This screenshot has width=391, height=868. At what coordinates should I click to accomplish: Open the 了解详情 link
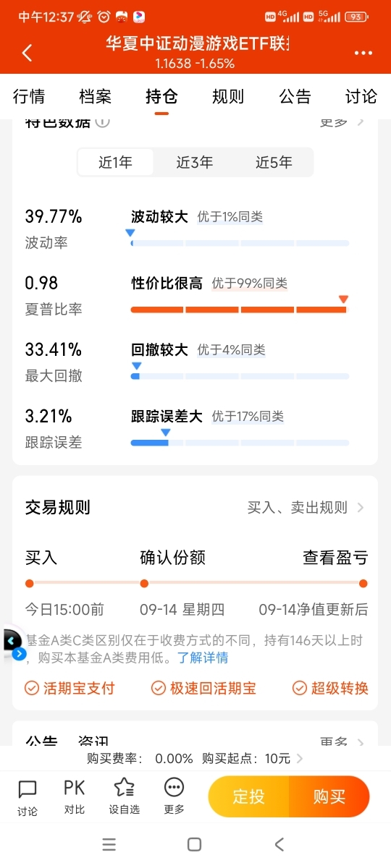click(x=203, y=658)
